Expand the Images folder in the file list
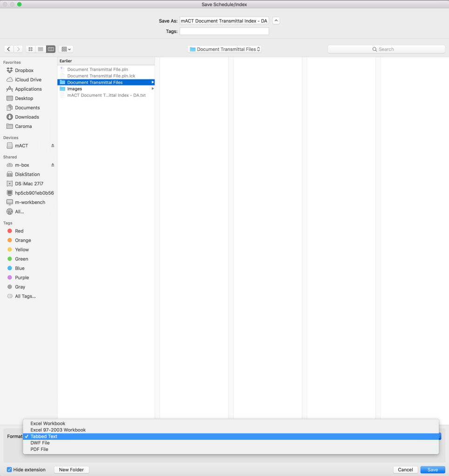The width and height of the screenshot is (449, 476). tap(153, 89)
